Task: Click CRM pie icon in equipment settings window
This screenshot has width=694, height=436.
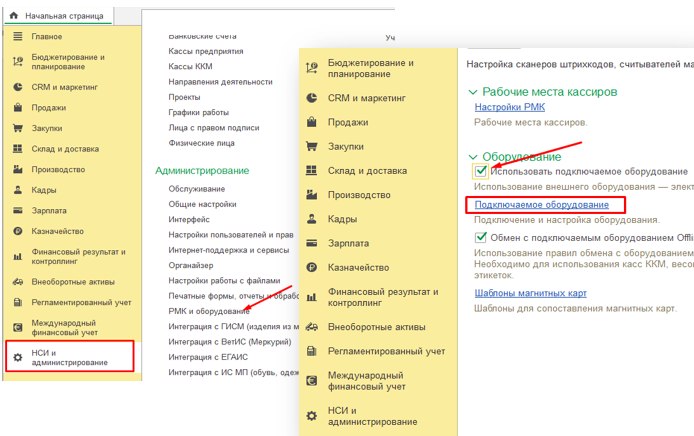Action: pyautogui.click(x=312, y=98)
